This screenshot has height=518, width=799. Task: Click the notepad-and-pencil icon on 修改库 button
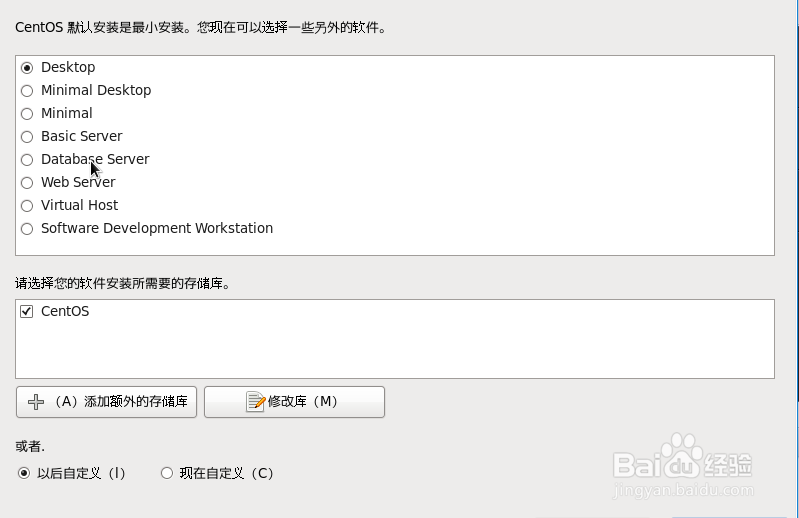(255, 402)
